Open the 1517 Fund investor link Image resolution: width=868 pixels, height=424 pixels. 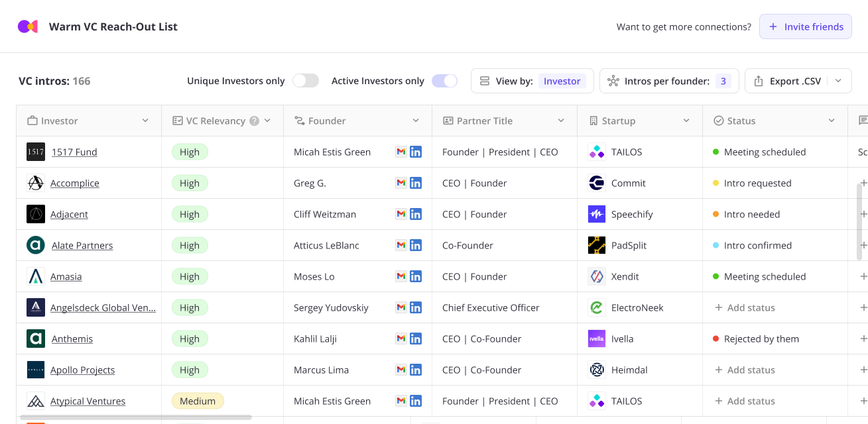coord(74,152)
